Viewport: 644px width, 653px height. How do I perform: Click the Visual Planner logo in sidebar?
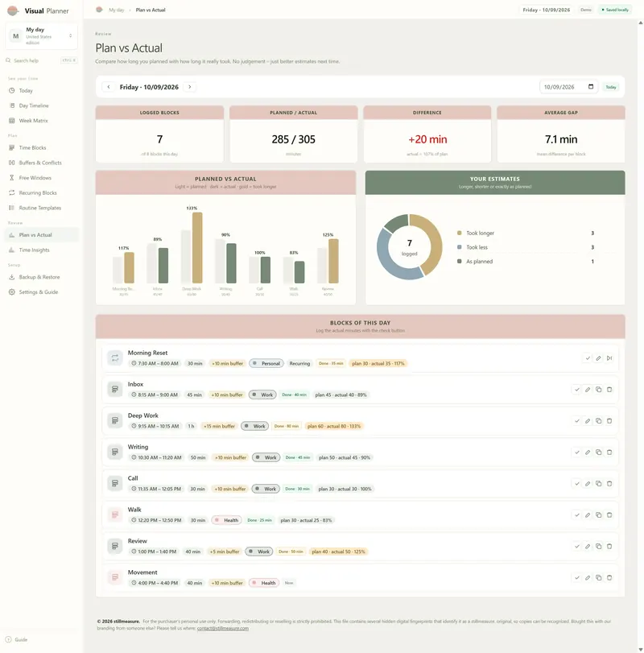tap(13, 10)
